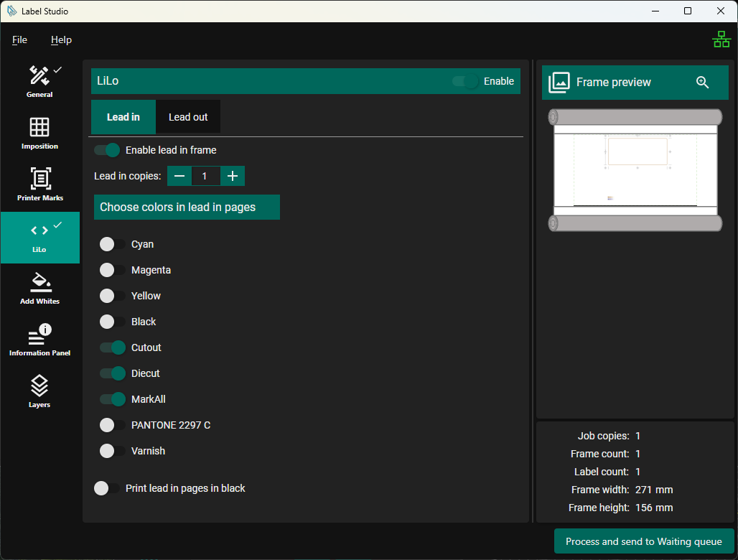This screenshot has height=560, width=738.
Task: Enable Print lead in pages in black
Action: pyautogui.click(x=106, y=489)
